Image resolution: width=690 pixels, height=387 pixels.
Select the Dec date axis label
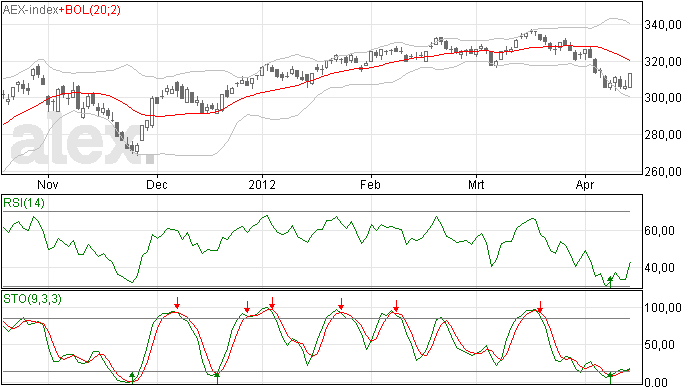click(157, 184)
